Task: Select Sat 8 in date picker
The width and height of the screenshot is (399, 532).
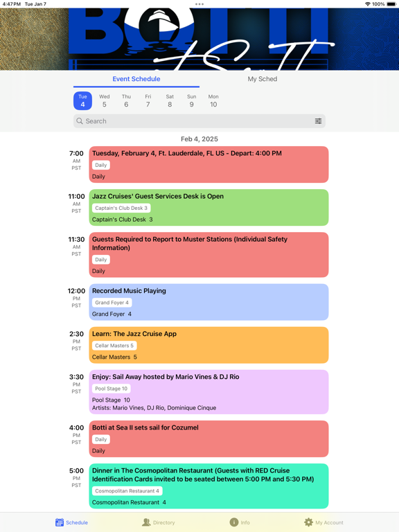Action: pyautogui.click(x=170, y=100)
